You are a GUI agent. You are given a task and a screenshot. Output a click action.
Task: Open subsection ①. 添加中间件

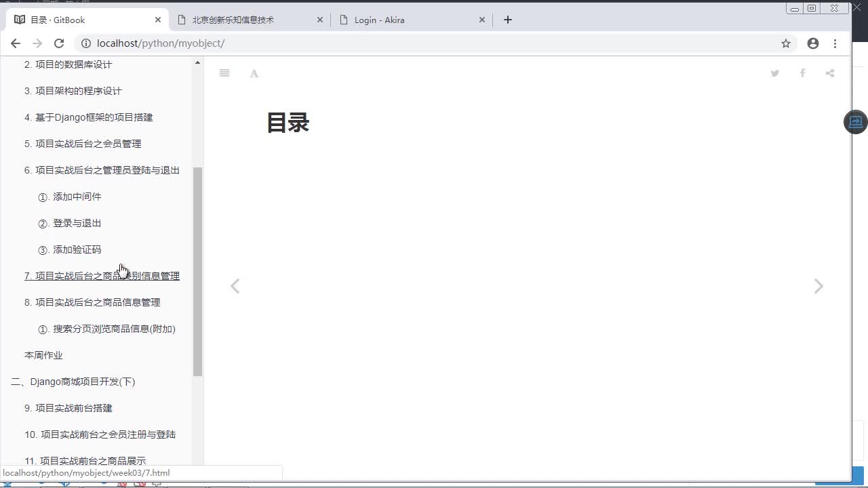tap(70, 197)
